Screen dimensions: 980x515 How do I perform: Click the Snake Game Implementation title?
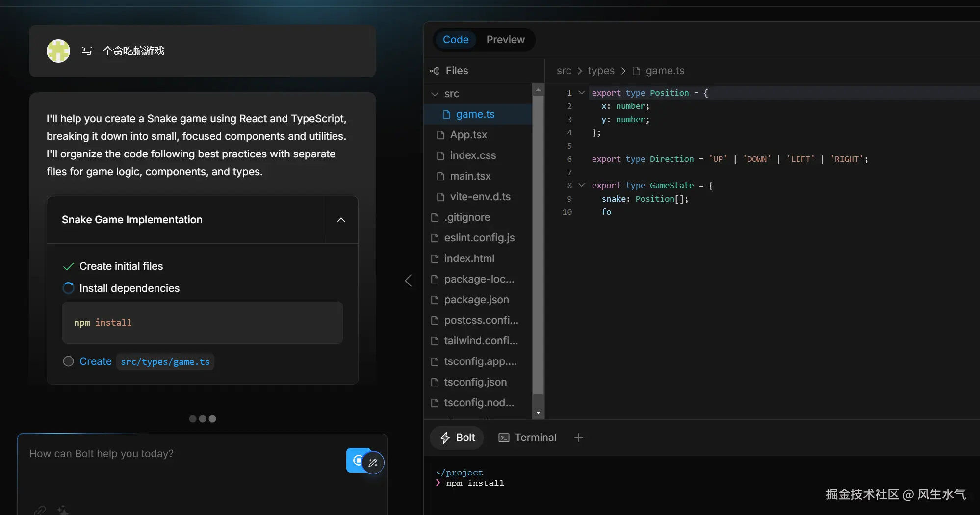(x=132, y=220)
